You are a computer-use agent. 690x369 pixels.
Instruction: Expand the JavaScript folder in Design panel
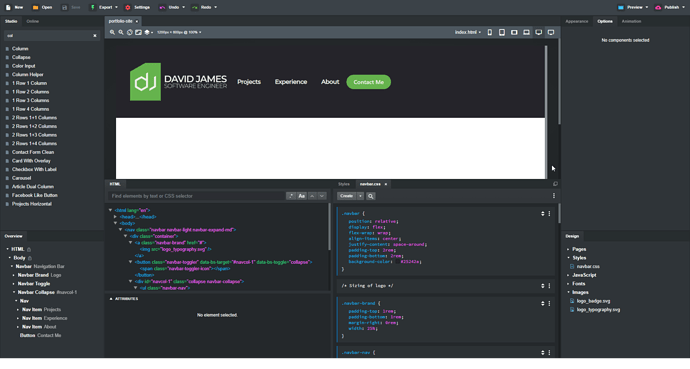(x=568, y=275)
